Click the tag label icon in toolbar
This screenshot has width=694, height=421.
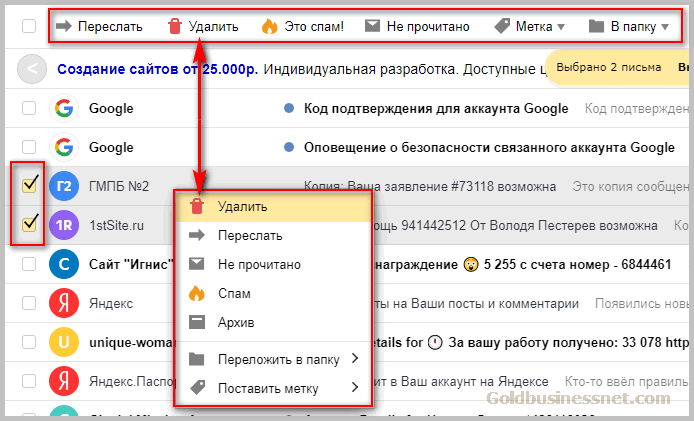pos(502,26)
